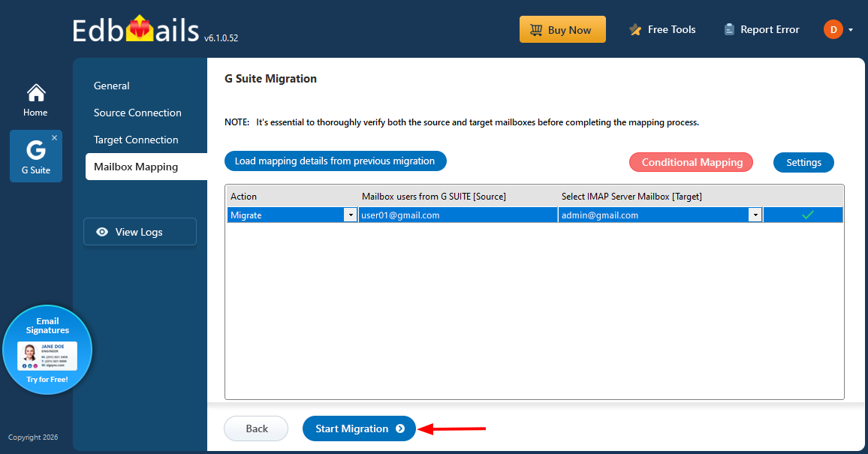This screenshot has width=868, height=454.
Task: Select the G Suite tile icon
Action: pyautogui.click(x=35, y=150)
